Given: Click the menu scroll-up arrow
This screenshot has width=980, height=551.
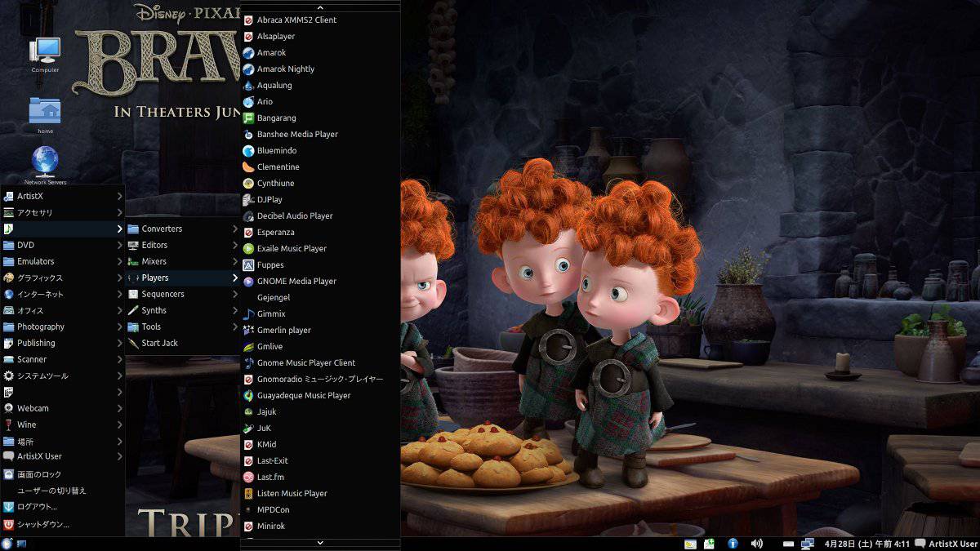Looking at the screenshot, I should (x=320, y=7).
